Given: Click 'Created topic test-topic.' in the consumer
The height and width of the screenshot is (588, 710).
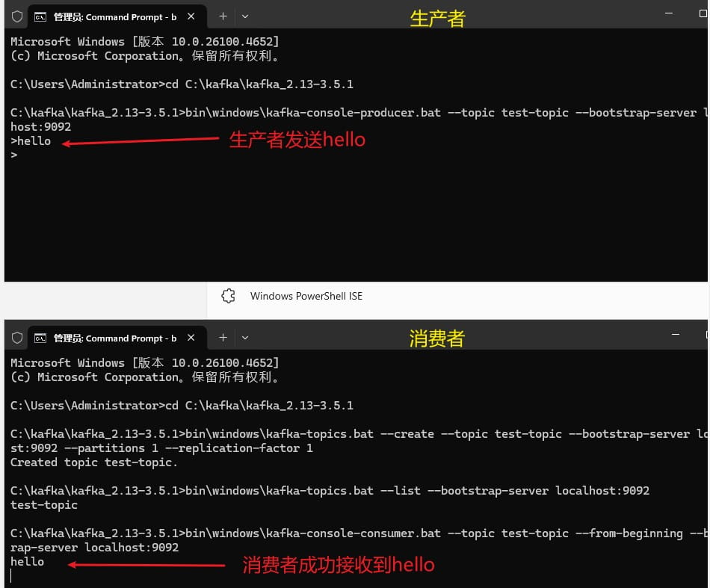Looking at the screenshot, I should [93, 462].
